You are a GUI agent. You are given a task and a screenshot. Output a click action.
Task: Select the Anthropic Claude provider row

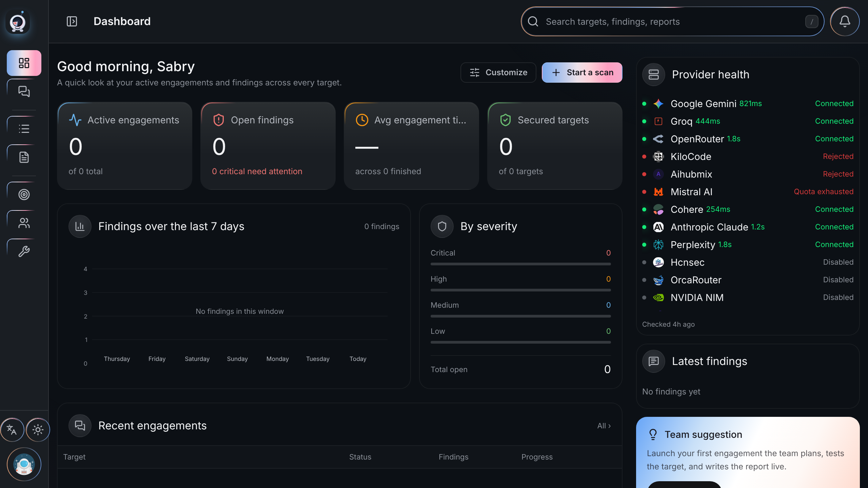[x=748, y=227]
